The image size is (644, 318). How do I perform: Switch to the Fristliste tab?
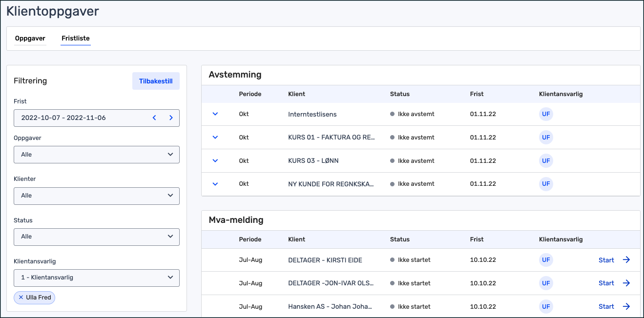pyautogui.click(x=76, y=39)
